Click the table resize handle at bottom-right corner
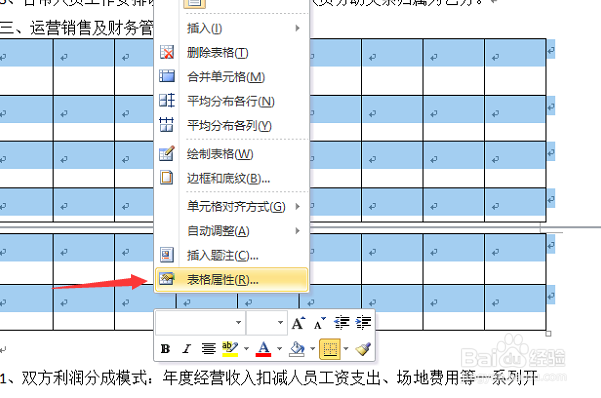Image resolution: width=601 pixels, height=398 pixels. coord(548,334)
